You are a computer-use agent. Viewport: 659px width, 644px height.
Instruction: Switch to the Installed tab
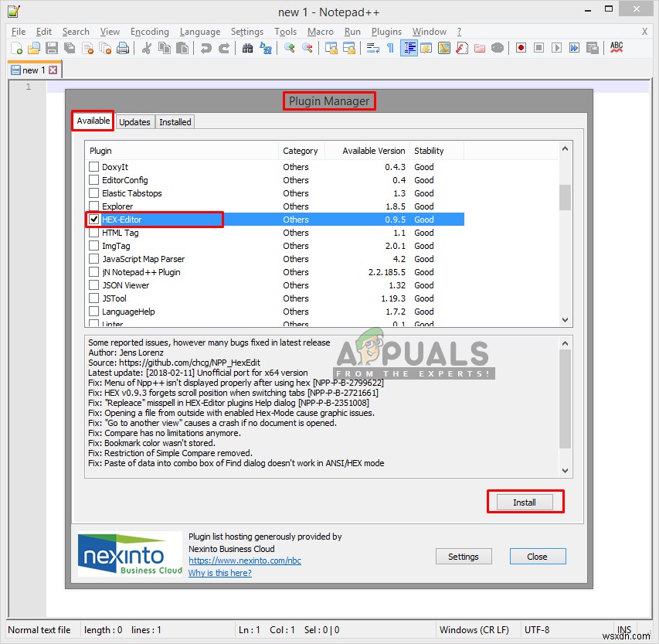coord(175,121)
